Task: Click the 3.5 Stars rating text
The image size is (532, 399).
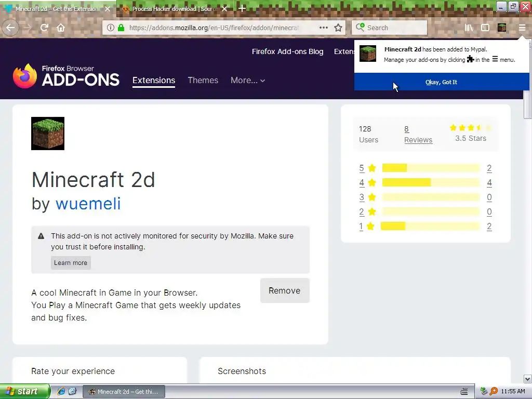Action: [x=471, y=138]
